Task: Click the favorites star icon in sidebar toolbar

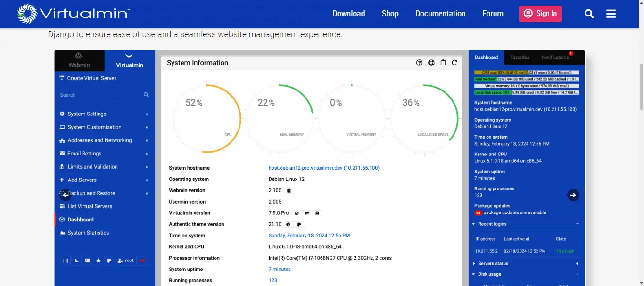Action: [99, 261]
